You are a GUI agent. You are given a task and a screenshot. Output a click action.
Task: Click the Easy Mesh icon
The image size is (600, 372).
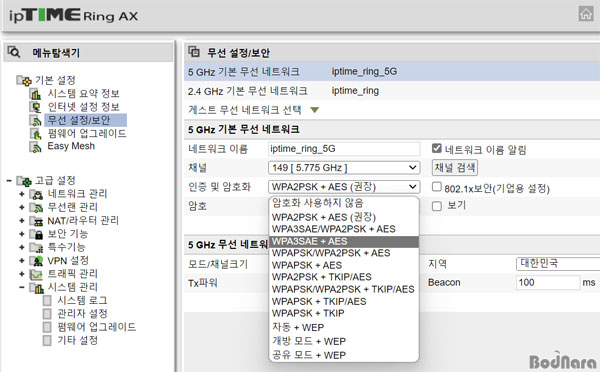coord(36,147)
